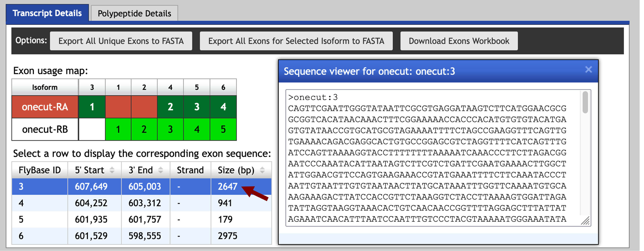Click onecut-RB exon 4 bright green cell
Screen dimensions: 644x251
pyautogui.click(x=197, y=129)
